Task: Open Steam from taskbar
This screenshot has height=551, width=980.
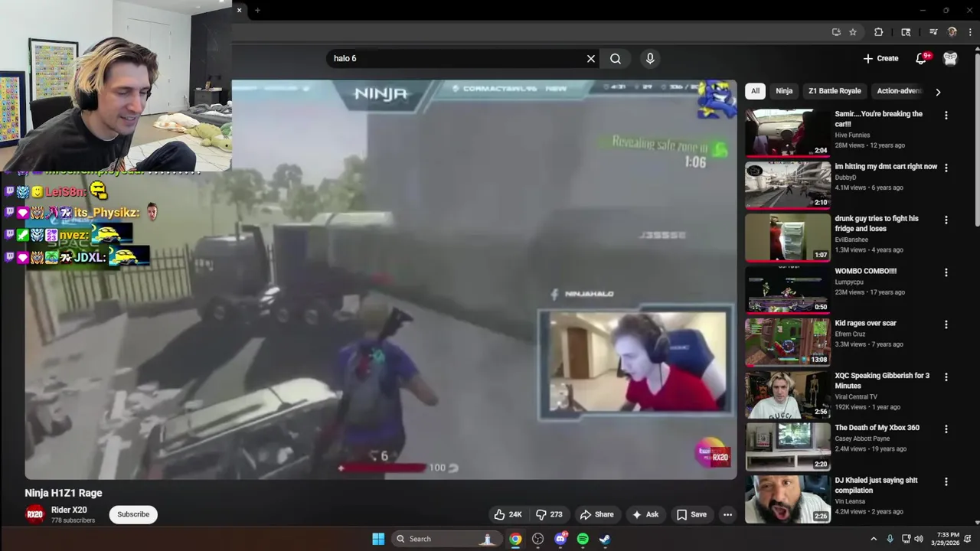Action: [605, 539]
